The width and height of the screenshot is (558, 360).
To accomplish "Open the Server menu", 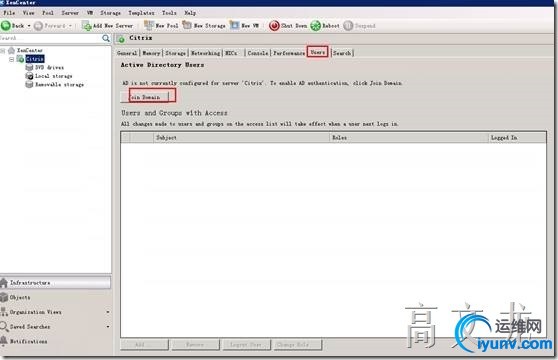I will [x=70, y=13].
